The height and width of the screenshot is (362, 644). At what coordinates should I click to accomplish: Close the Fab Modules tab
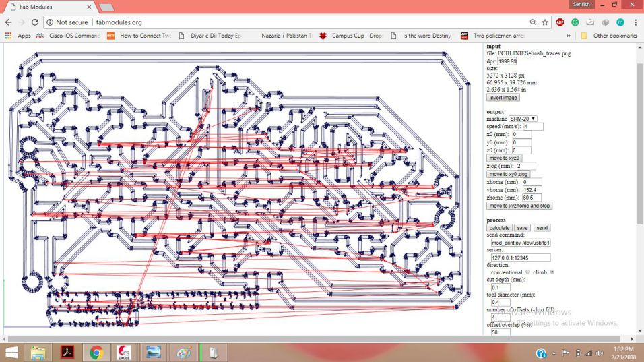point(89,7)
